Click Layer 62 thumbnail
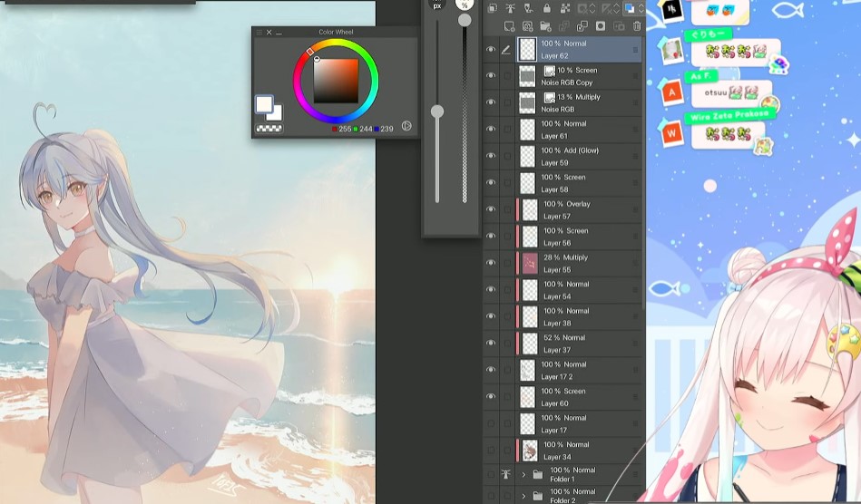 pyautogui.click(x=527, y=49)
